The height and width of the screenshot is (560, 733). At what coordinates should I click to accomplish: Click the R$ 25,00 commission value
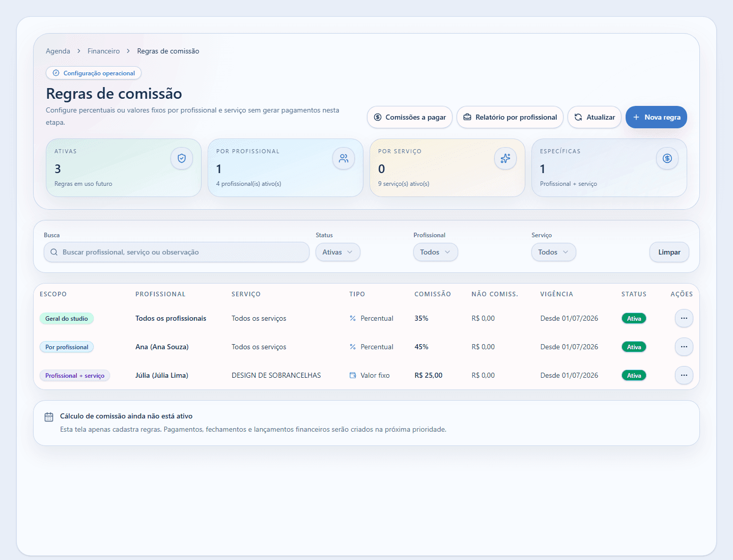click(429, 375)
